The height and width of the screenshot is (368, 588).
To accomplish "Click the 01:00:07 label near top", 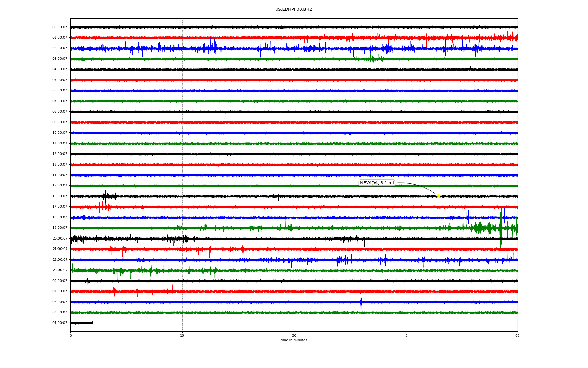I will coord(60,38).
